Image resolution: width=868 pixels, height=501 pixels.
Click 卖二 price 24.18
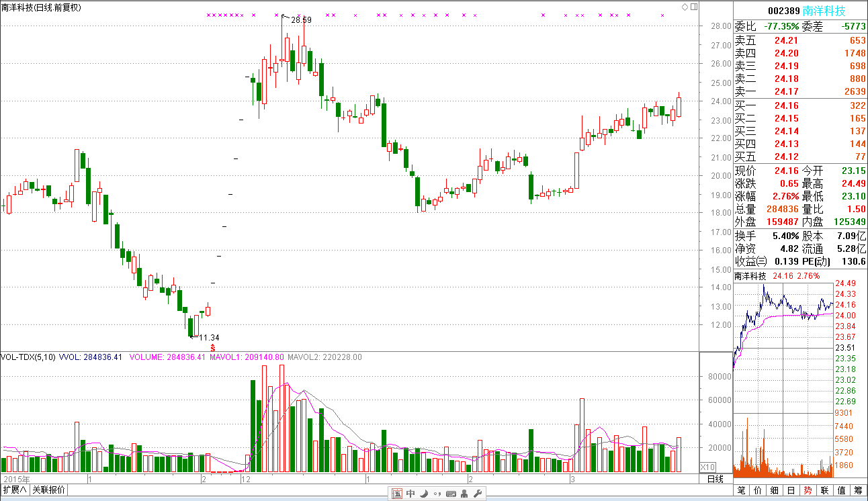[x=787, y=79]
